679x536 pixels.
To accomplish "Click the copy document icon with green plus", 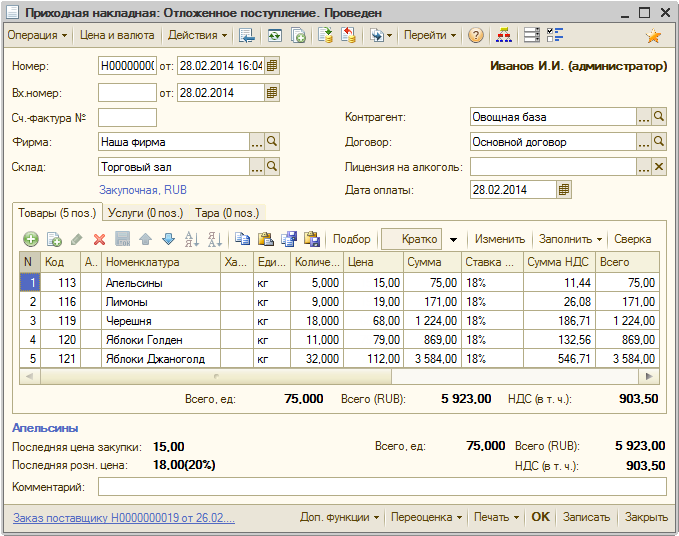I will point(298,35).
